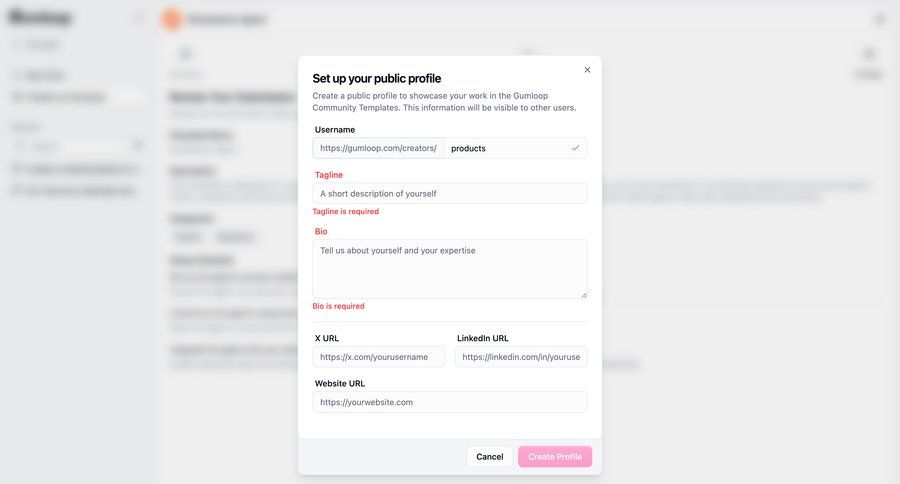Click the Website URL input field
Viewport: 900px width, 484px height.
pos(449,402)
